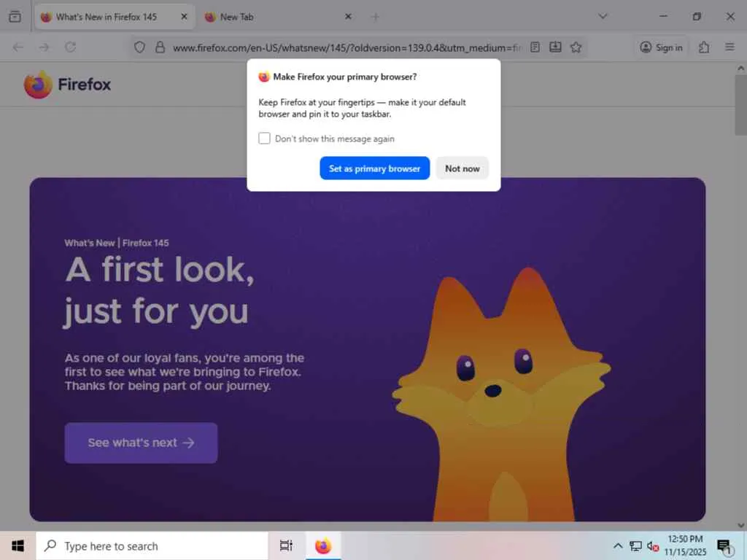The image size is (747, 560).
Task: Click Set as primary browser button
Action: [x=374, y=168]
